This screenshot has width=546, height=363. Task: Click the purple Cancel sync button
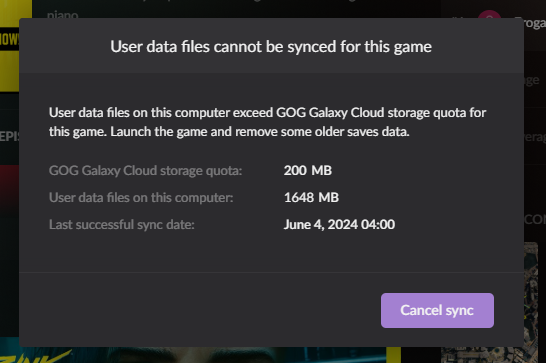coord(437,310)
